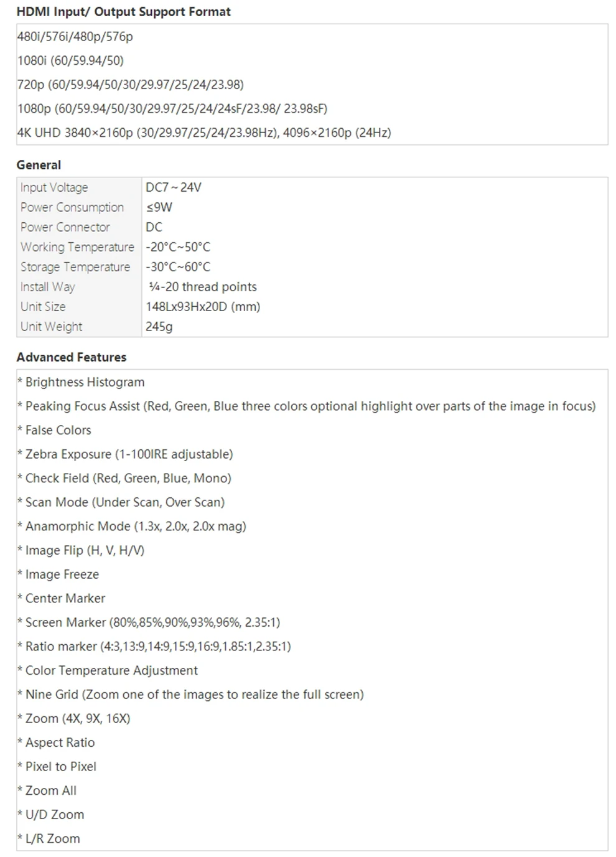Click the Unit Size 148Lx93Hx20D value
Screen dimensions: 616x857
(203, 307)
